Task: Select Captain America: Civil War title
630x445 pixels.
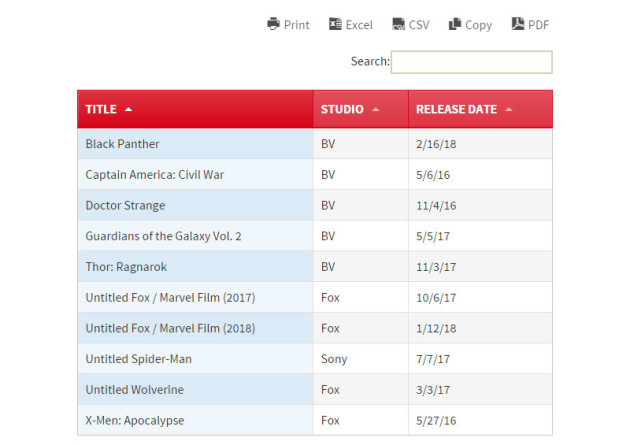Action: 195,175
